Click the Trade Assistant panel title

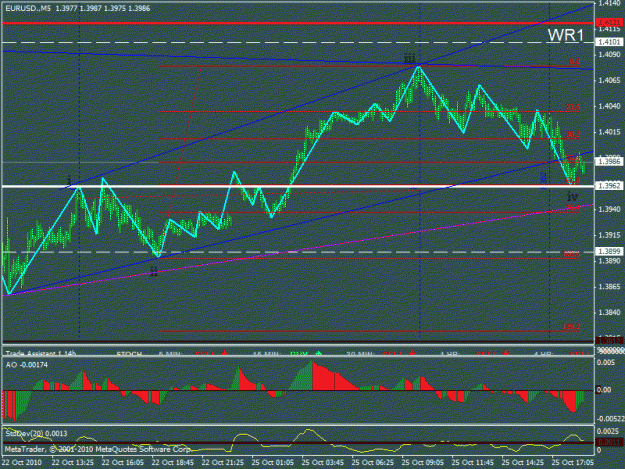pyautogui.click(x=41, y=353)
